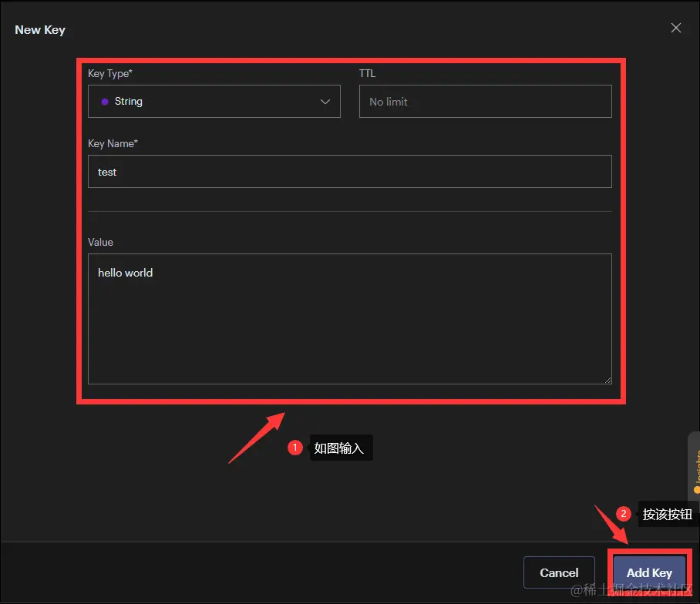700x604 pixels.
Task: Click the Add Key button
Action: pyautogui.click(x=649, y=572)
